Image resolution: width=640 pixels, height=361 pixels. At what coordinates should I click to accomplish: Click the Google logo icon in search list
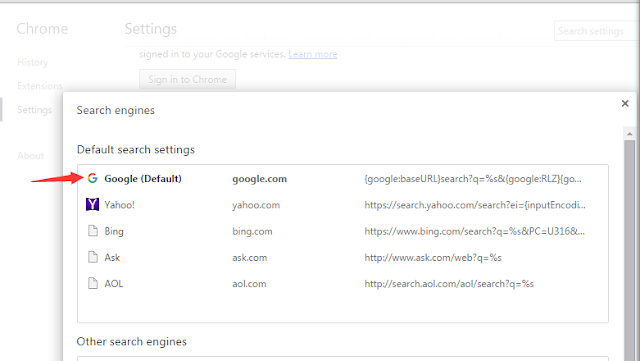point(93,178)
